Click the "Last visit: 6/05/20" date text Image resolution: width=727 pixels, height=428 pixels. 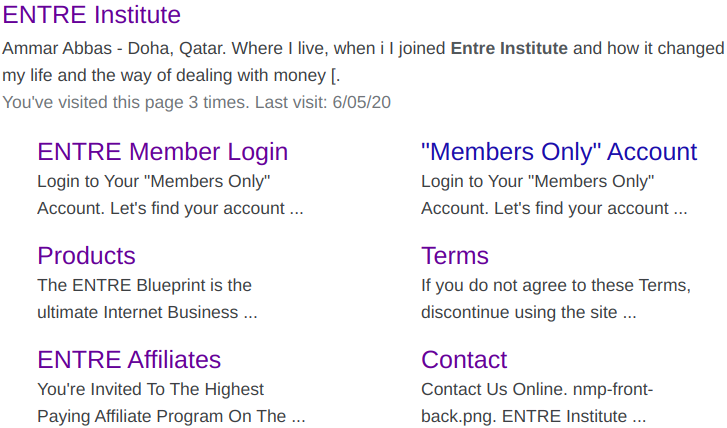click(x=323, y=102)
